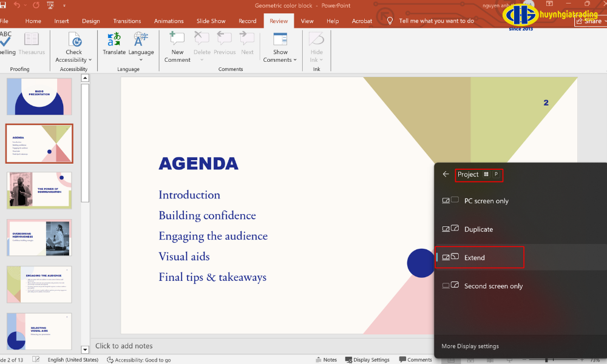This screenshot has width=607, height=364.
Task: Choose PC screen only option
Action: click(486, 201)
